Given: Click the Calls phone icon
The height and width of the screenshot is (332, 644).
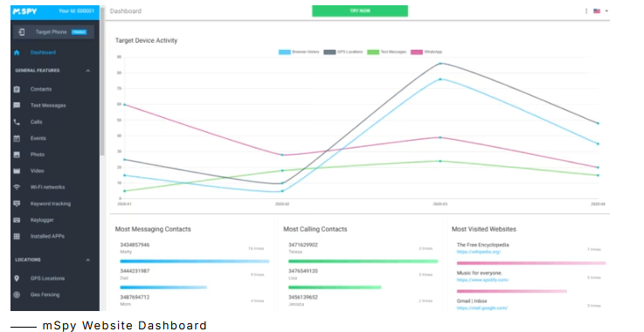Looking at the screenshot, I should (17, 122).
